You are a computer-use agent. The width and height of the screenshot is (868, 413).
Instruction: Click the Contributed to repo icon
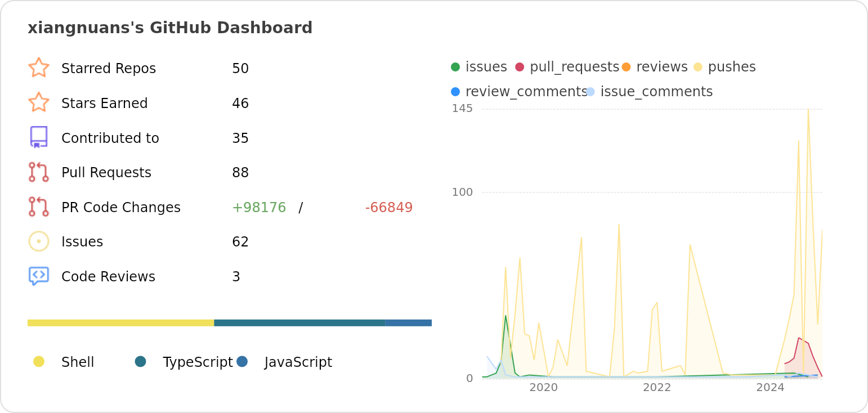[39, 137]
